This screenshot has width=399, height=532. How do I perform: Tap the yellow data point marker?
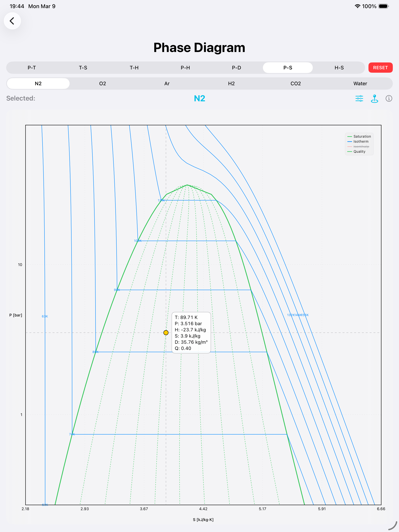coord(166,333)
